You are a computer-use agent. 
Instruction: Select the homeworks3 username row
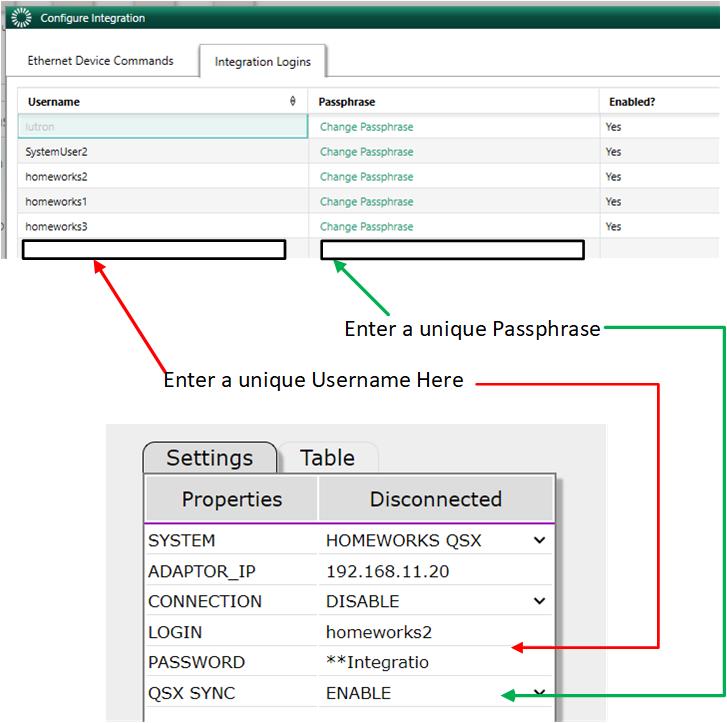coord(163,227)
